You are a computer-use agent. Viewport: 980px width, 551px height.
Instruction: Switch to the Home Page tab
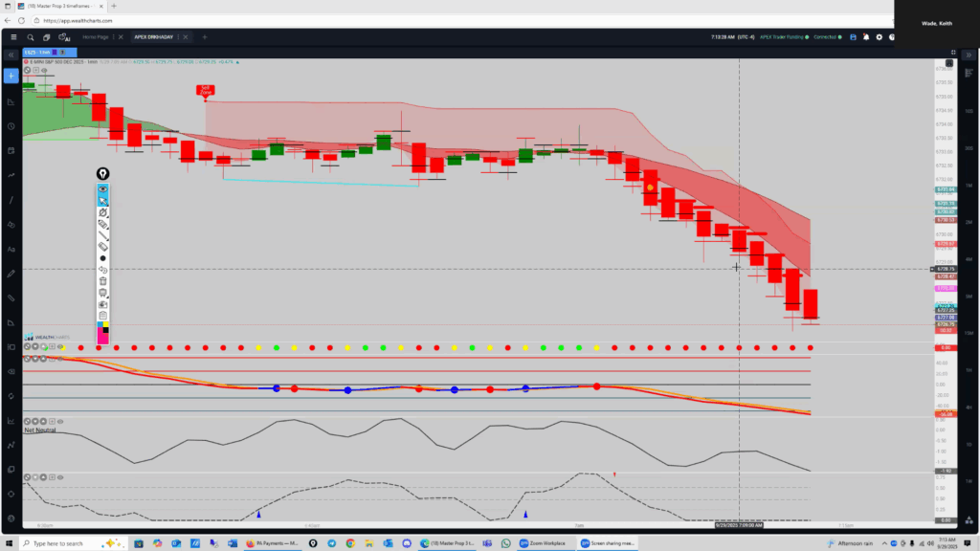point(95,37)
